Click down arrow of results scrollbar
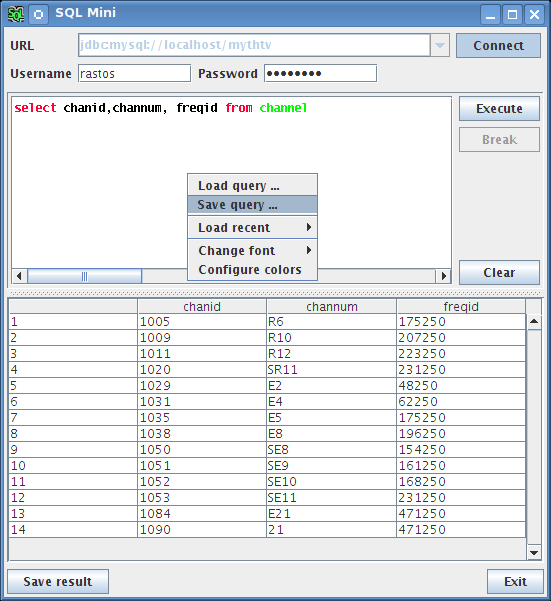 coord(534,553)
